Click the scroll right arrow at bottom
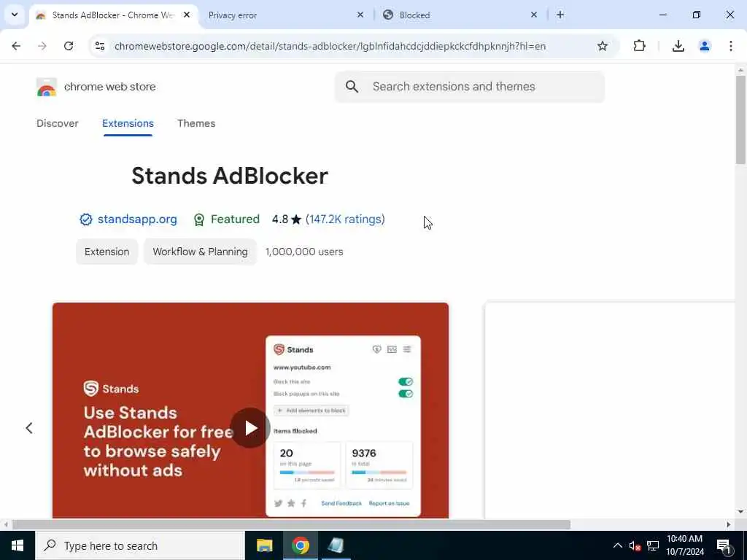Image resolution: width=747 pixels, height=560 pixels. (x=729, y=525)
